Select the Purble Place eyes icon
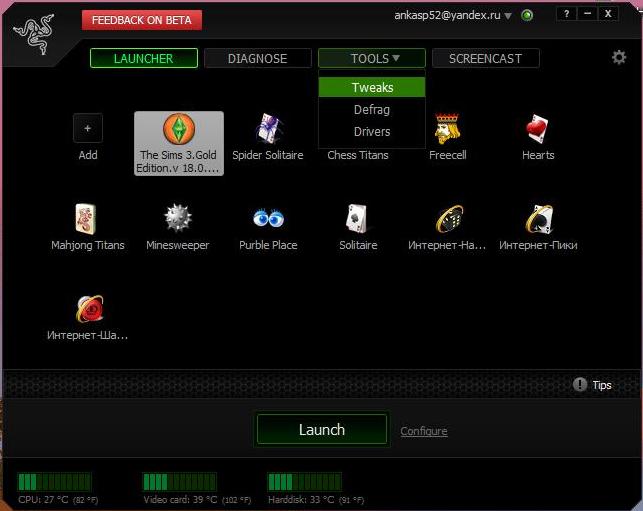Screen dimensions: 643x511 (x=268, y=218)
